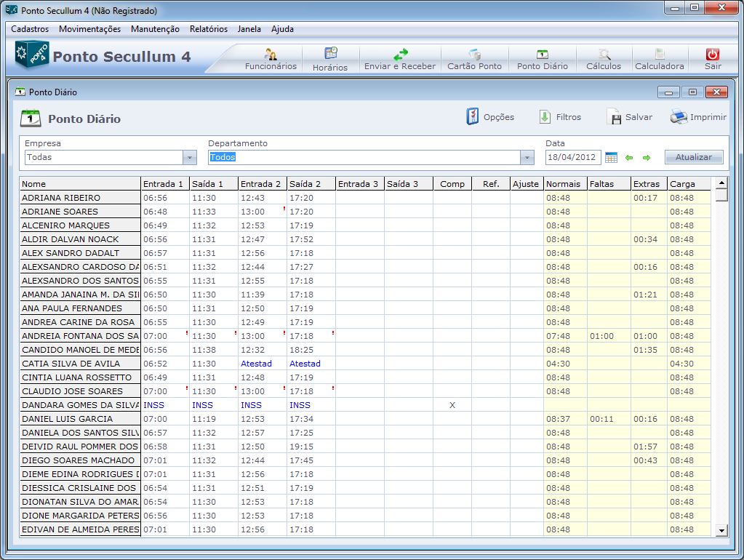
Task: Go to previous day with left green arrow
Action: pyautogui.click(x=629, y=158)
